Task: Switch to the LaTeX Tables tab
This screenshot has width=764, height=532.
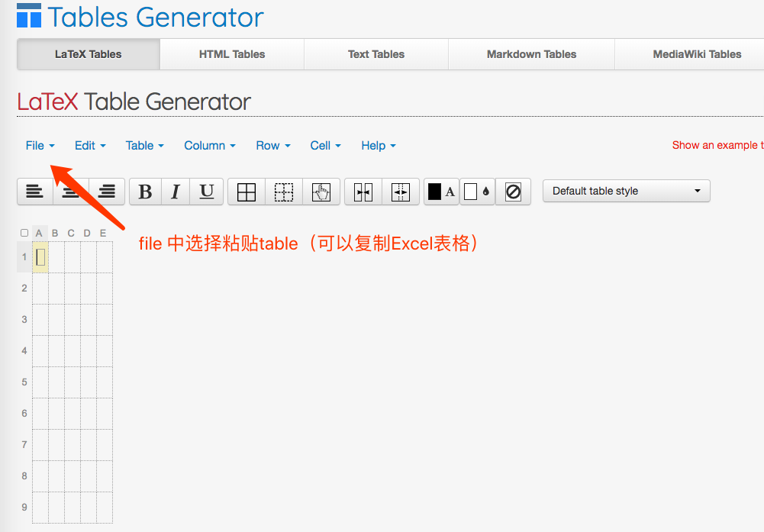Action: [89, 54]
